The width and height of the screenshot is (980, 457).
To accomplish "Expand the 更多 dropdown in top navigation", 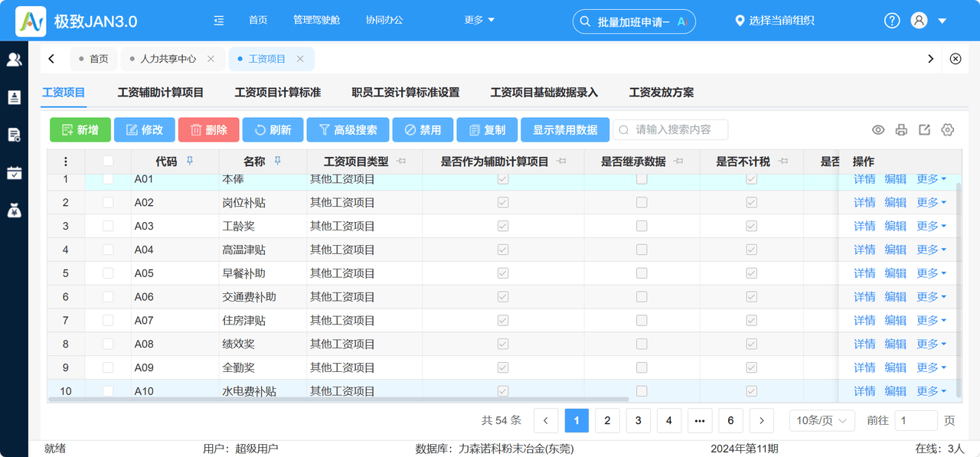I will (480, 21).
